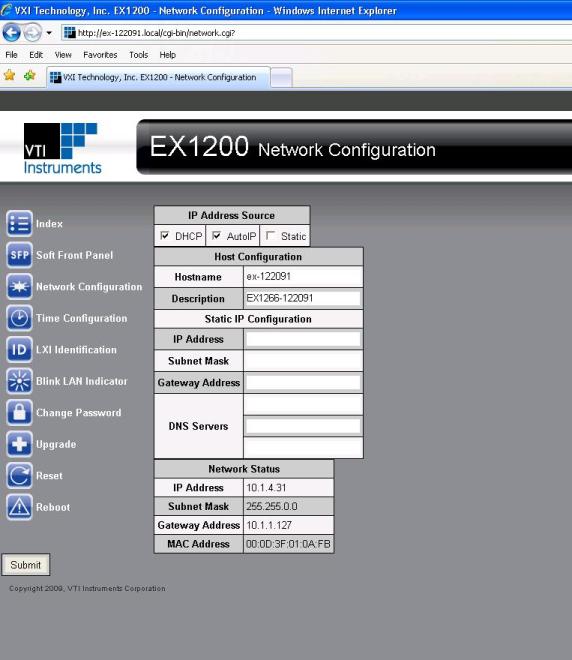Image resolution: width=572 pixels, height=660 pixels.
Task: Click the Hostname field showing ex-122091
Action: coord(303,277)
